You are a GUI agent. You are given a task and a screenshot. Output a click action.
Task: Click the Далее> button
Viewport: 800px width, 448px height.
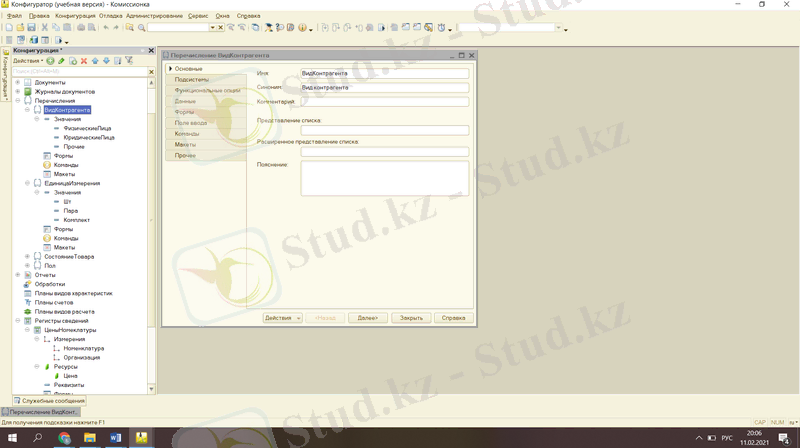tap(367, 318)
